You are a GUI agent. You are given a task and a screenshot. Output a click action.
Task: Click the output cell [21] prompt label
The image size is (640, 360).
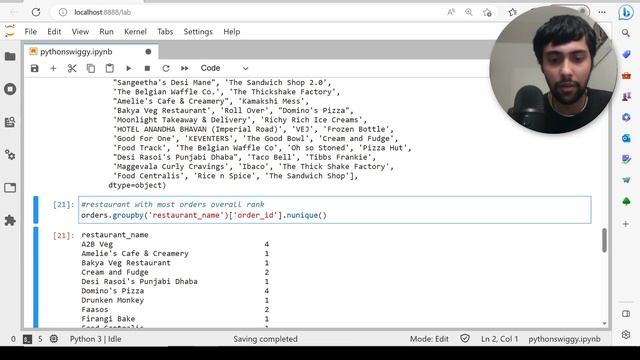point(63,236)
